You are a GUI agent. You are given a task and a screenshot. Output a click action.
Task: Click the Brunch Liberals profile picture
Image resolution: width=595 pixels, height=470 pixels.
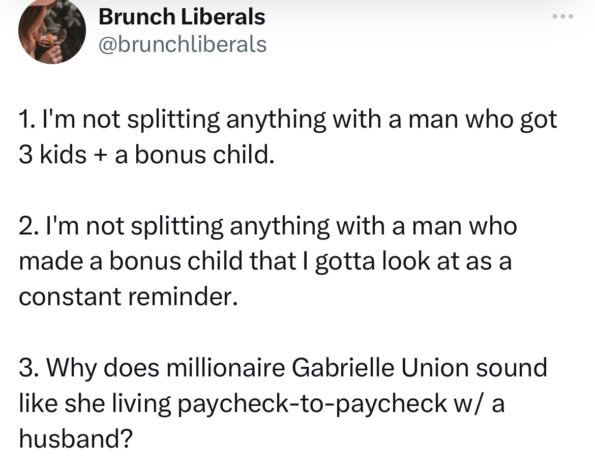52,31
